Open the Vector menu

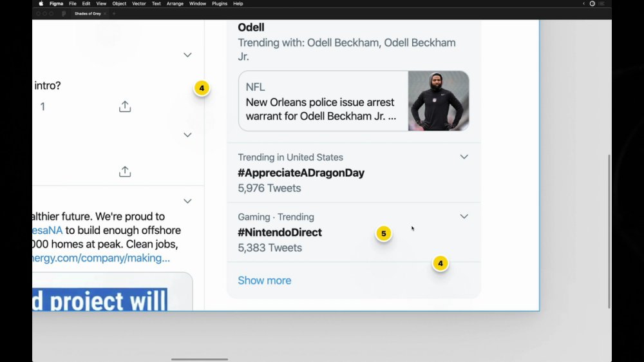(139, 4)
